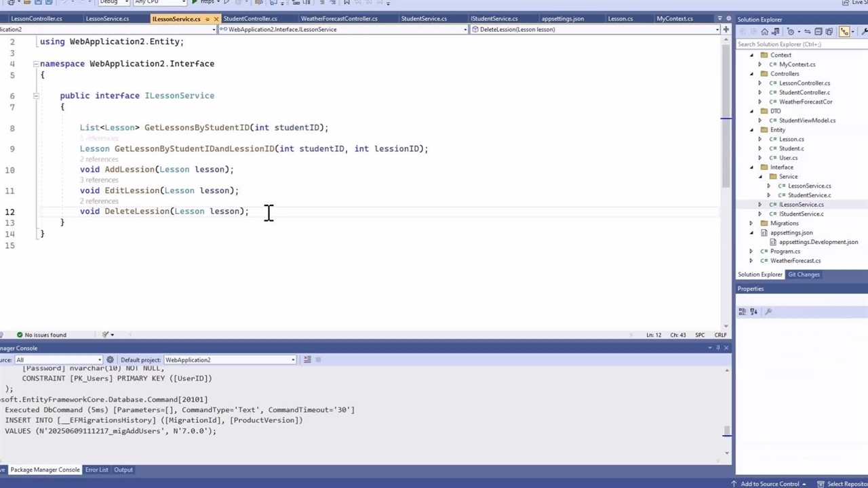Viewport: 868px width, 488px height.
Task: Close the ILessonService.cs tab
Action: [x=216, y=19]
